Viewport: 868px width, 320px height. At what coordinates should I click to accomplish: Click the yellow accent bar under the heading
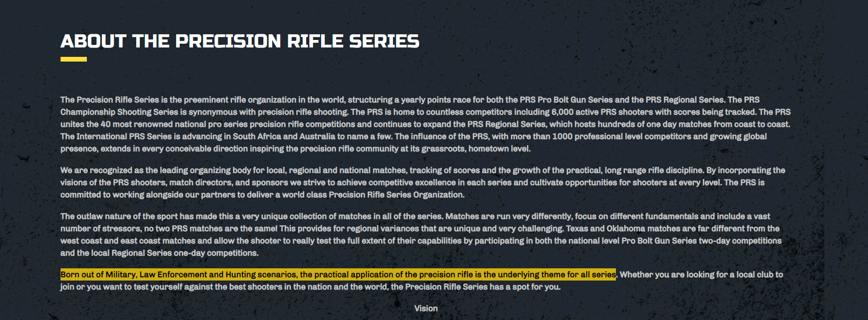coord(74,59)
